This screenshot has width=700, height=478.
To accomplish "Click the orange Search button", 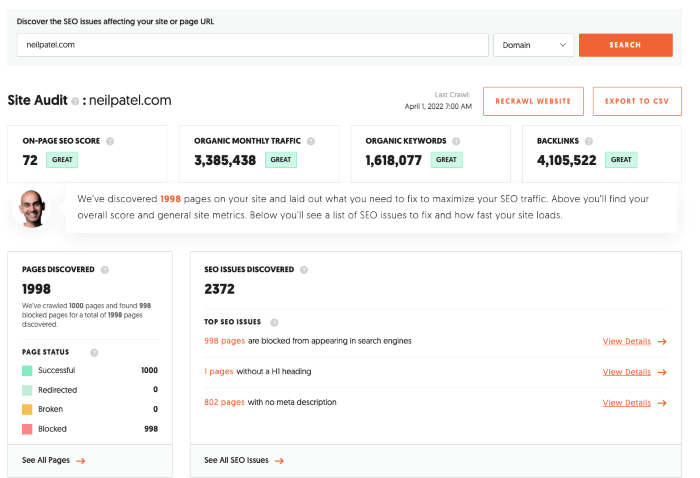I will click(625, 45).
